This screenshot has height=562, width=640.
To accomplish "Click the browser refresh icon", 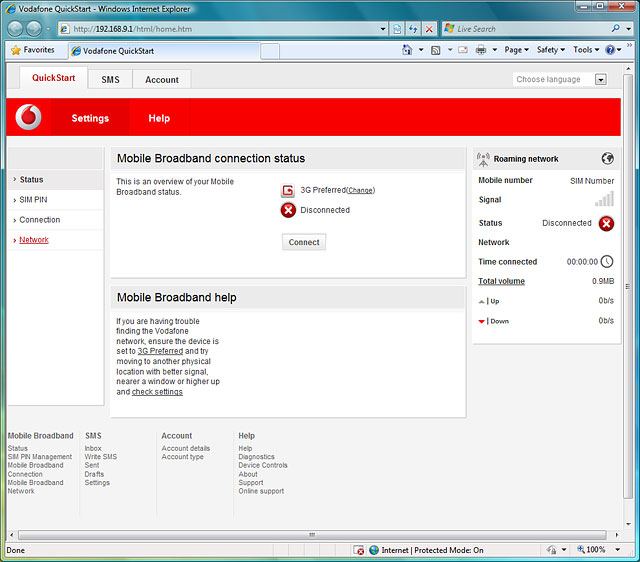I will pyautogui.click(x=414, y=29).
